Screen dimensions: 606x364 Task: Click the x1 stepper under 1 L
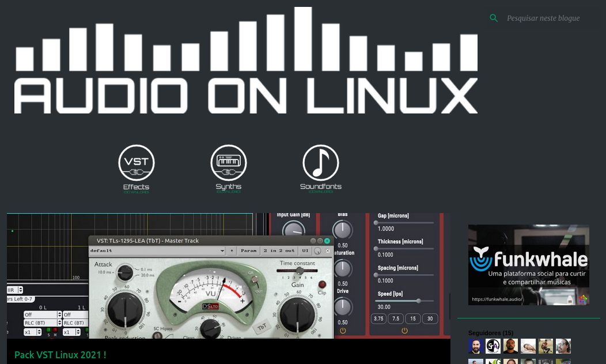coord(72,332)
